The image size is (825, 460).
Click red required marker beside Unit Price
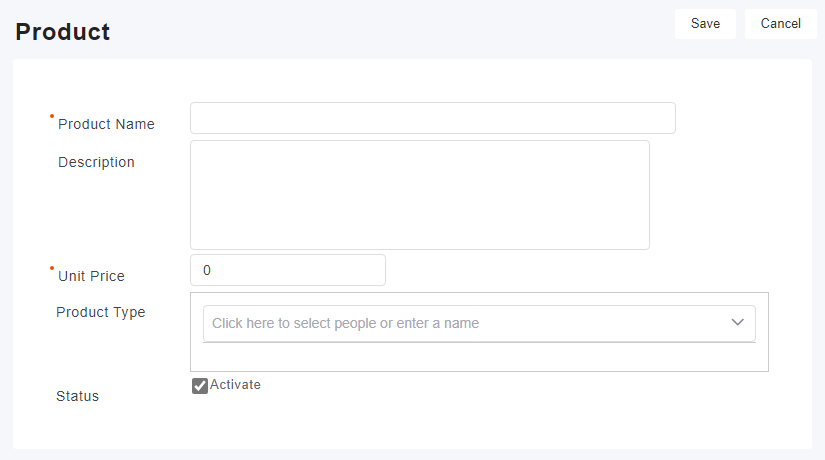pos(52,268)
